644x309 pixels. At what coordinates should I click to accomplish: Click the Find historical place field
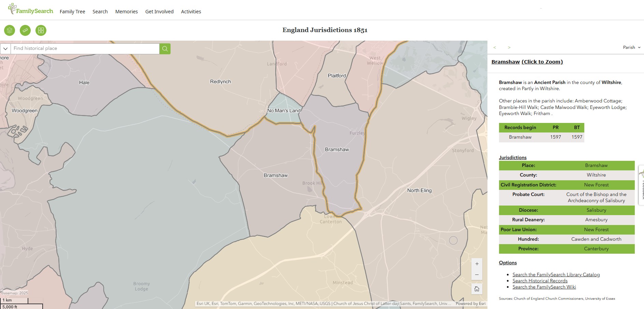[x=85, y=48]
